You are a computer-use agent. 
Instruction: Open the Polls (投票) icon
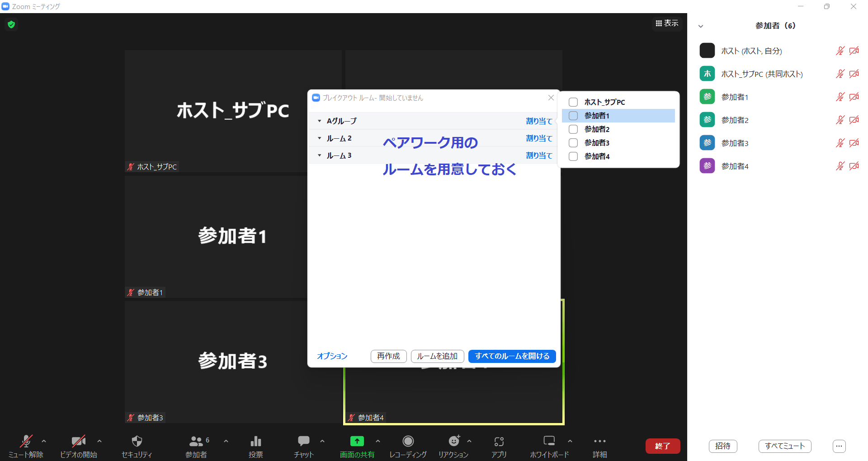(x=255, y=441)
